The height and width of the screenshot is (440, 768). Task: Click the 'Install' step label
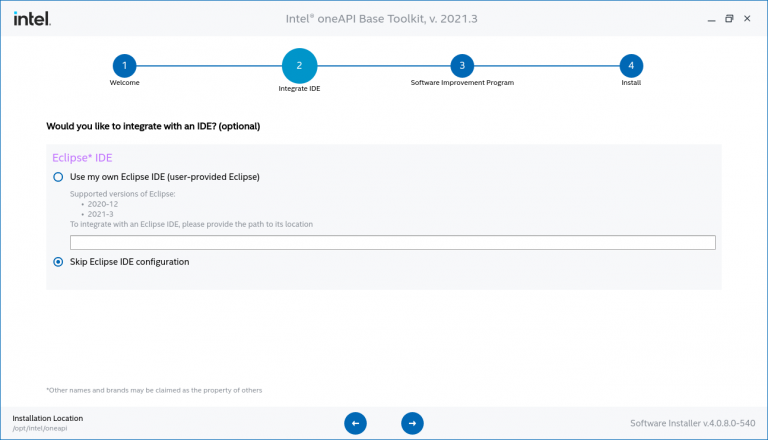[x=630, y=83]
